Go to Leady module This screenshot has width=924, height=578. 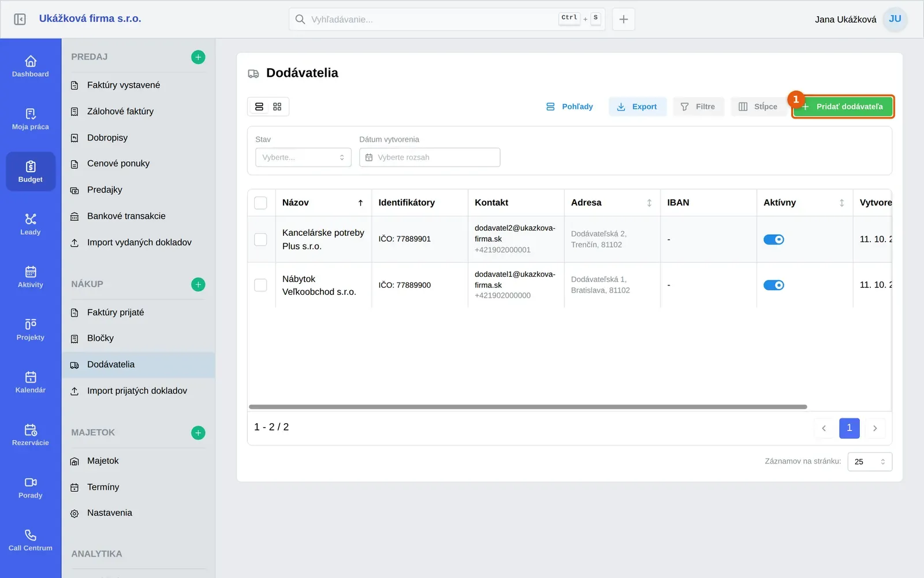coord(31,224)
